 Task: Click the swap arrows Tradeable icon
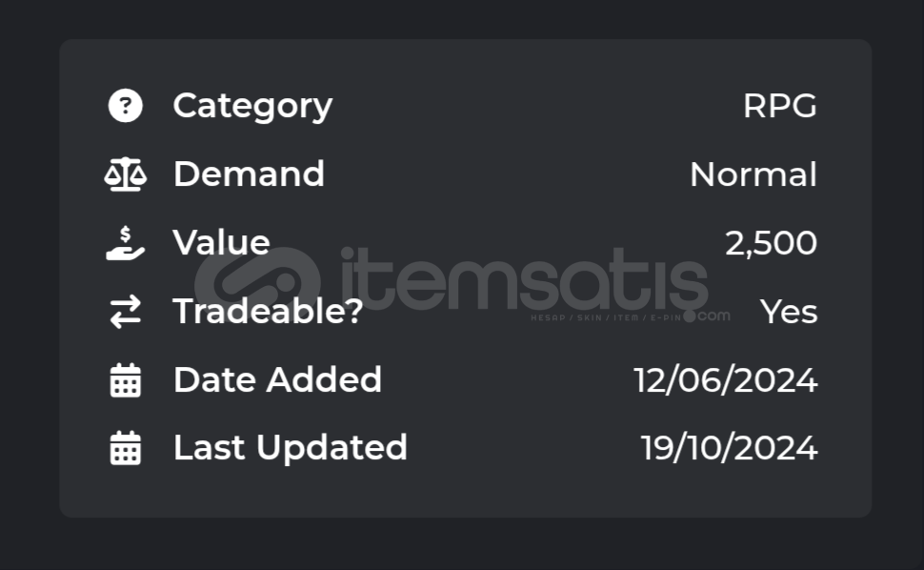tap(126, 312)
